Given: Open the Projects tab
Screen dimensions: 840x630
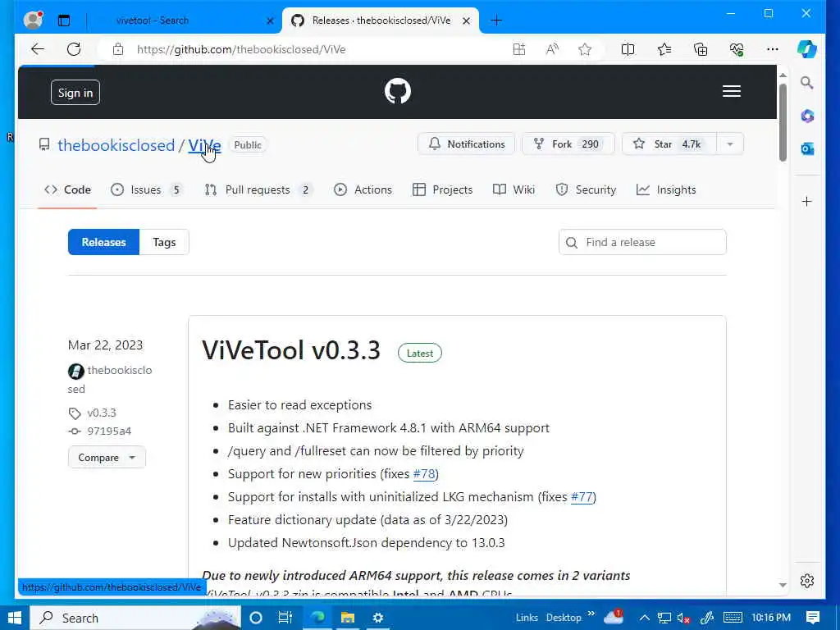Looking at the screenshot, I should [442, 189].
